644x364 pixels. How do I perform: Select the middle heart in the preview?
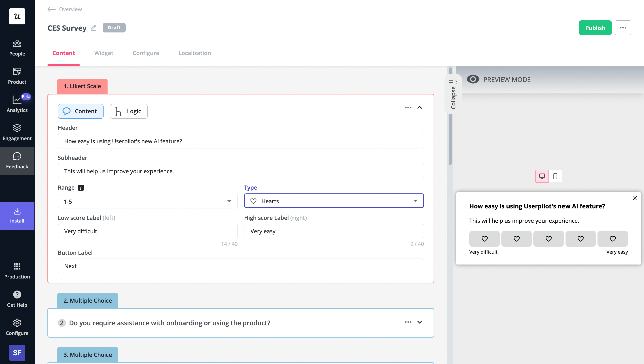(548, 239)
